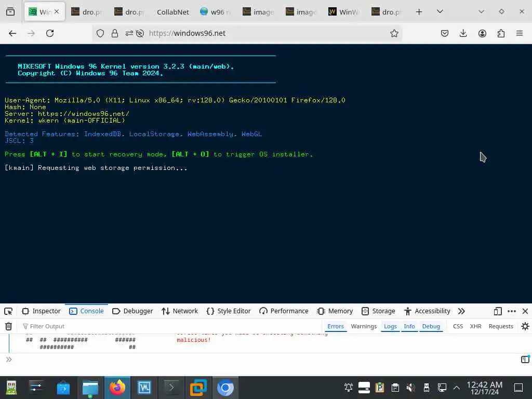Expand hidden system tray icons
This screenshot has height=399, width=532.
point(457,388)
